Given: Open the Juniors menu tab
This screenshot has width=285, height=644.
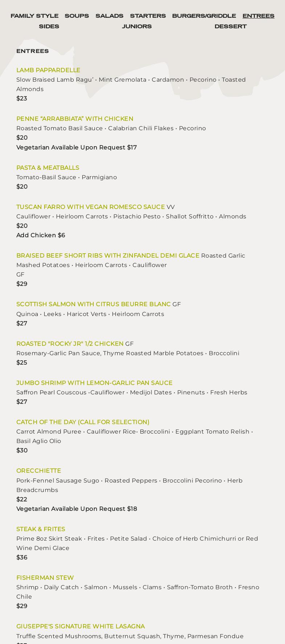Looking at the screenshot, I should [137, 26].
